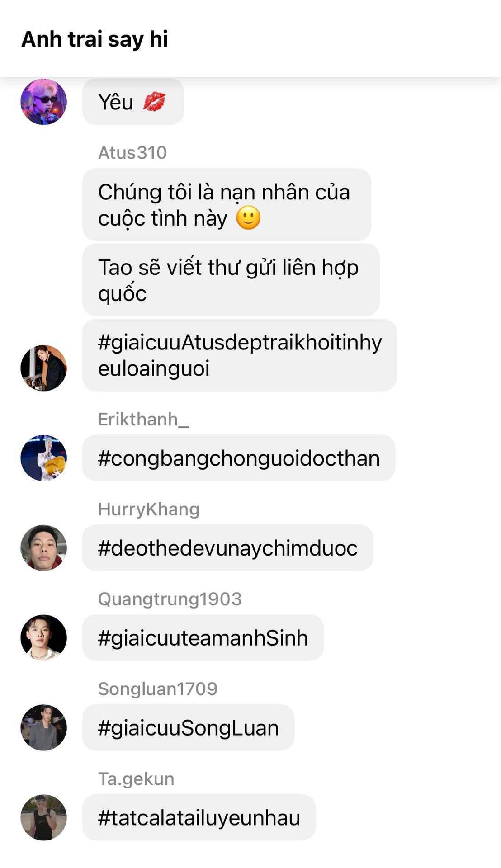Screen dimensions: 501x868
Task: Tap the Erikthanh_ username label
Action: 143,420
